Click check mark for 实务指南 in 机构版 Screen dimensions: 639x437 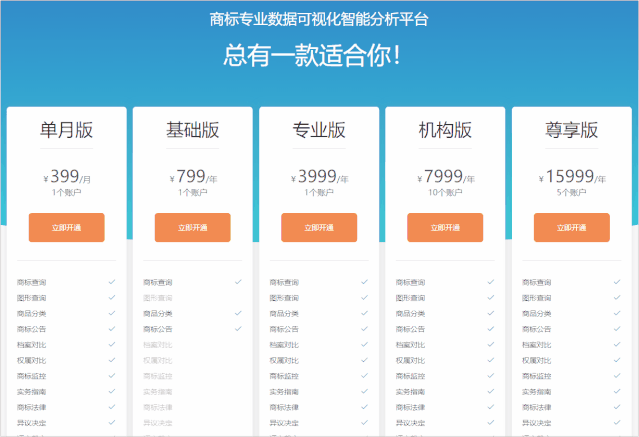(491, 391)
